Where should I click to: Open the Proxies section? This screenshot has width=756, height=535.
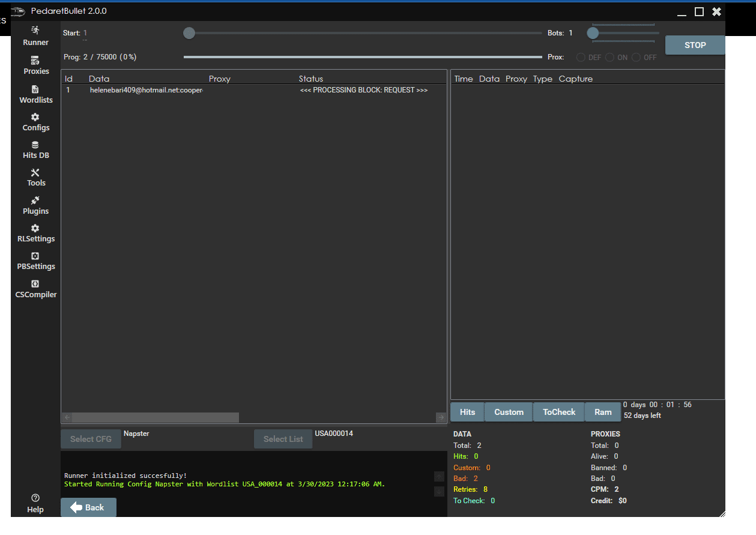(36, 65)
